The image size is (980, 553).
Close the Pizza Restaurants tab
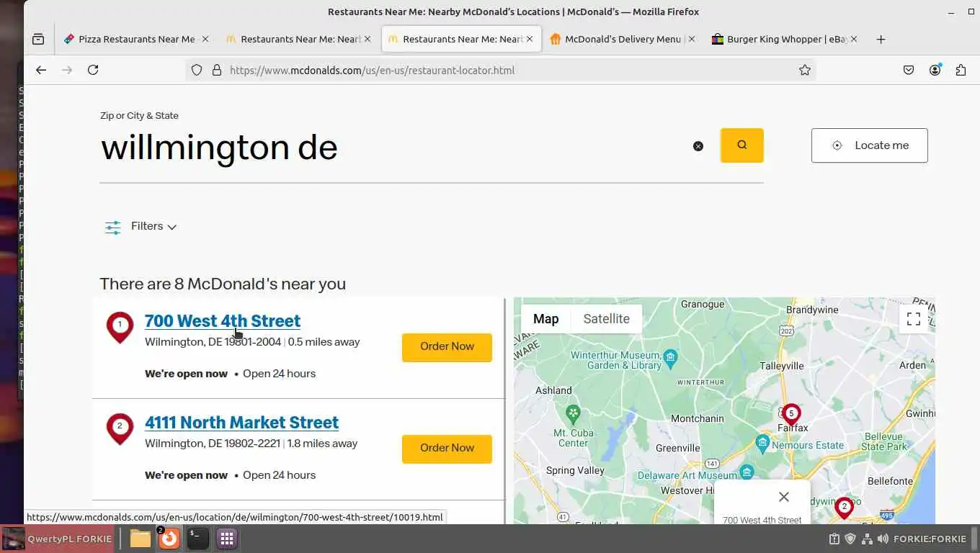[205, 40]
